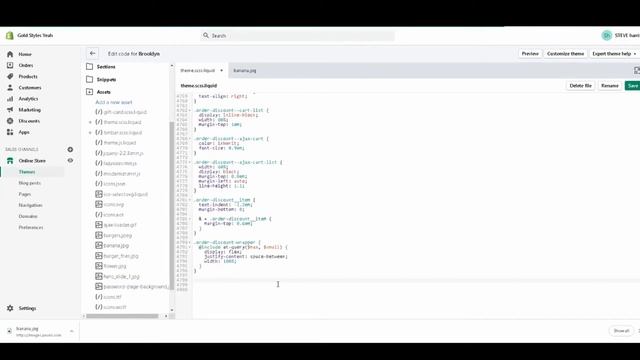Click the banana.jpg download file icon

tap(9, 331)
